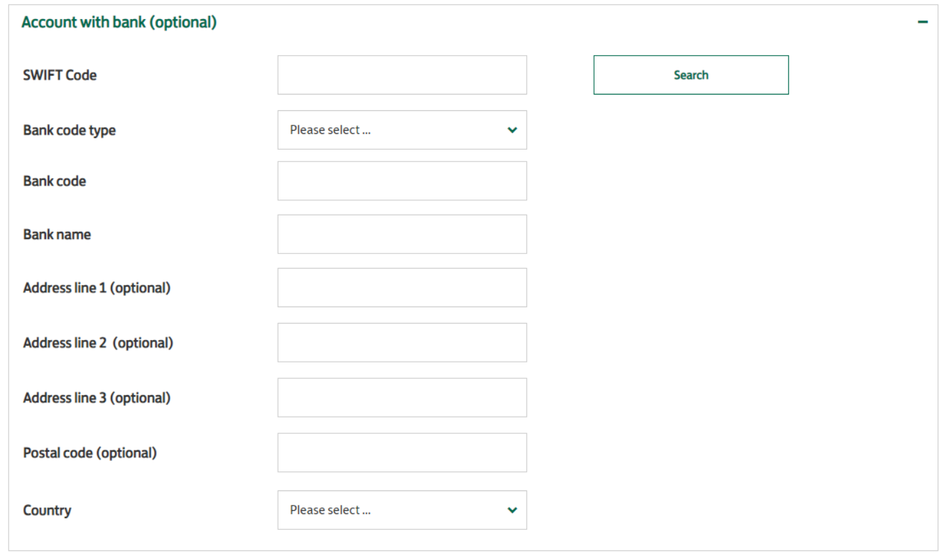Click the Postal code (optional) label
This screenshot has height=560, width=950.
(x=90, y=453)
